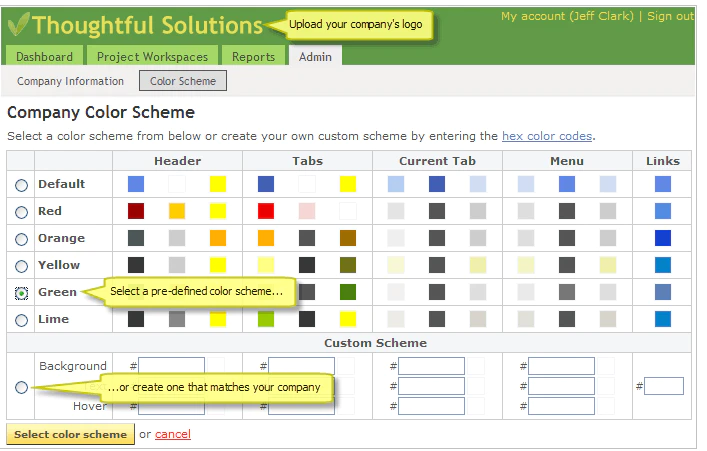Choose the Lime scheme radio button
The height and width of the screenshot is (451, 707).
click(x=21, y=321)
